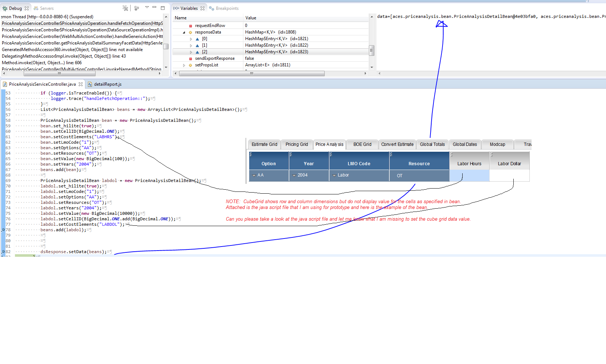Image resolution: width=606 pixels, height=364 pixels.
Task: Close the Debug view tab
Action: (27, 8)
